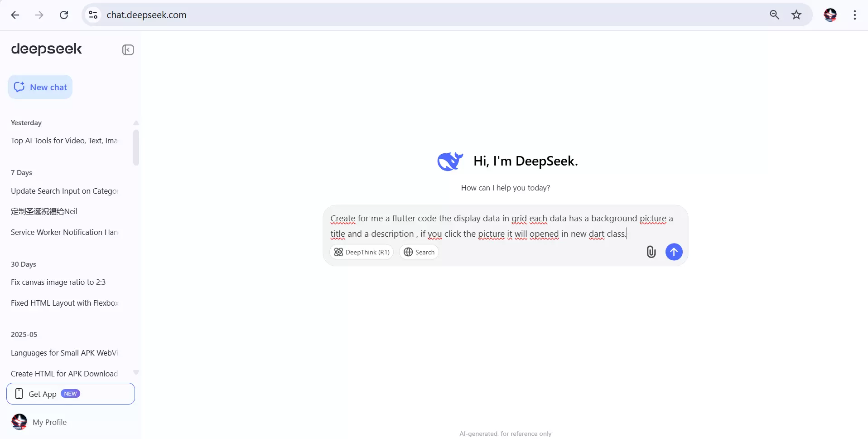Click the browser forward arrow
The height and width of the screenshot is (439, 868).
tap(39, 15)
